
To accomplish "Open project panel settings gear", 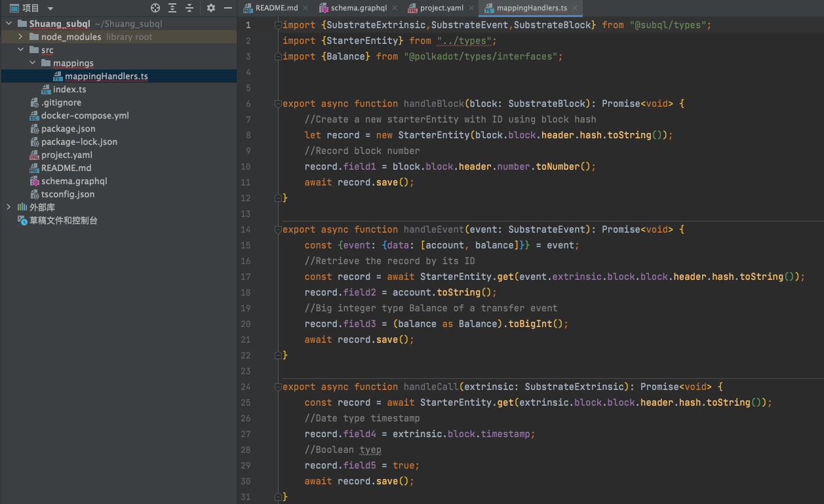I will [x=210, y=8].
